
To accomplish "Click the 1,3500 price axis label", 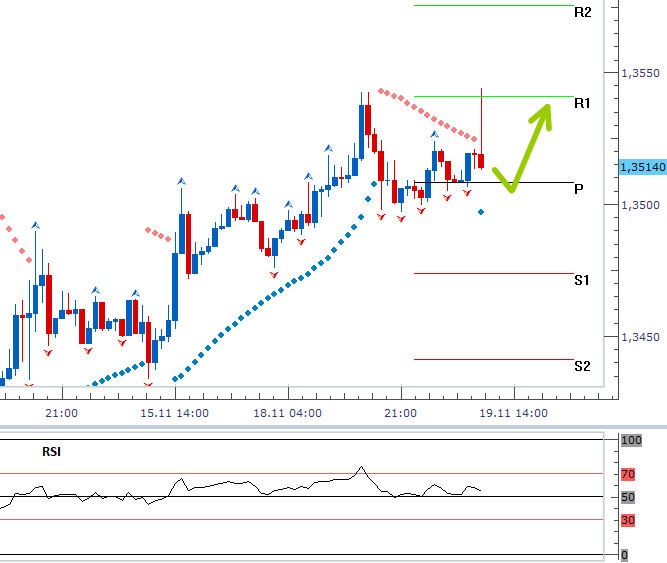I will pyautogui.click(x=640, y=205).
